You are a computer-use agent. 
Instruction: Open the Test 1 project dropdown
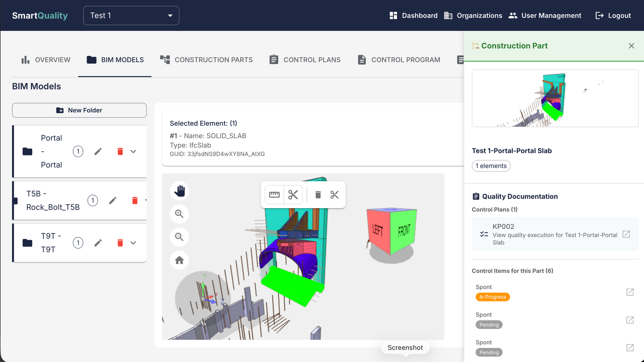131,16
